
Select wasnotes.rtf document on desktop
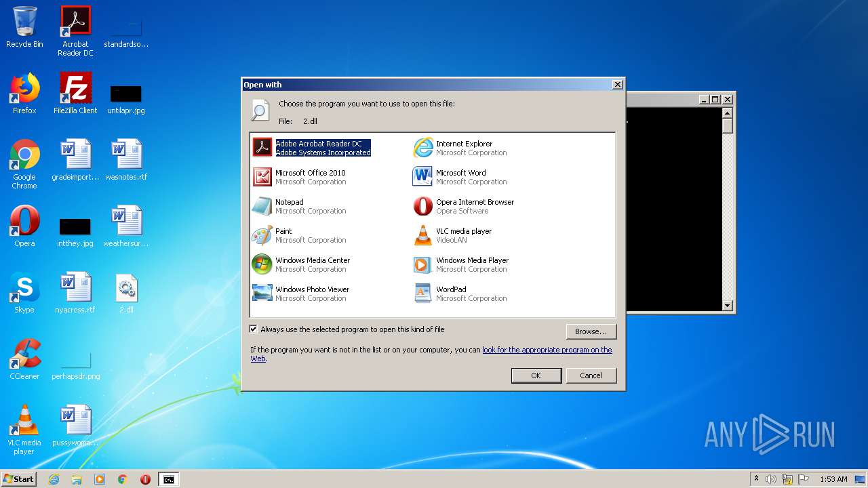click(126, 160)
